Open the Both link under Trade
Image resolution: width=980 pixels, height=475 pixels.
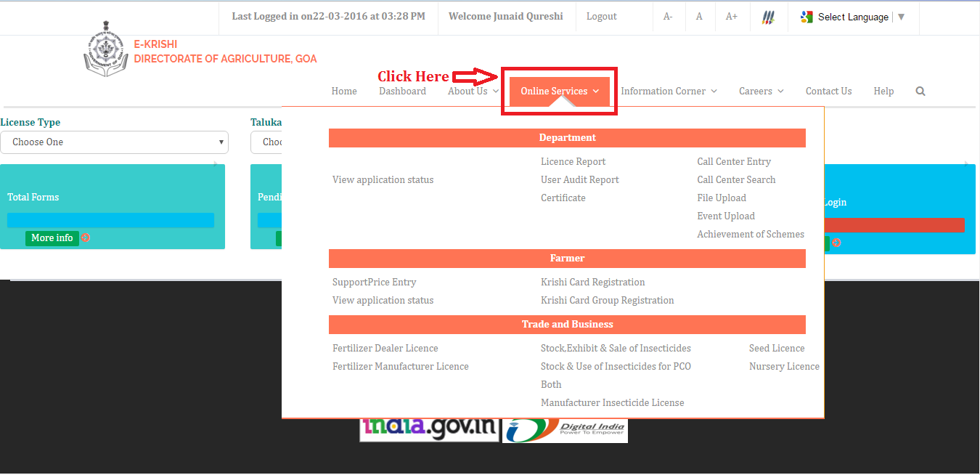(x=551, y=384)
